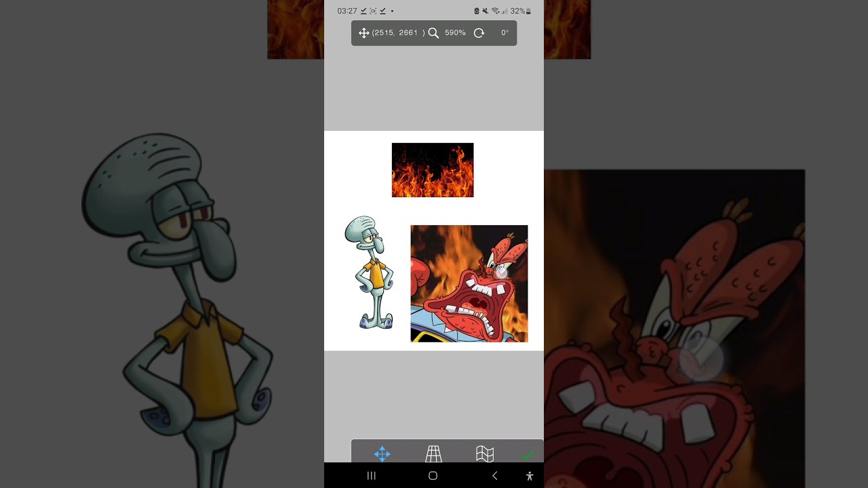Tap the 0° rotation value
Screen dimensions: 868x488
[x=505, y=33]
